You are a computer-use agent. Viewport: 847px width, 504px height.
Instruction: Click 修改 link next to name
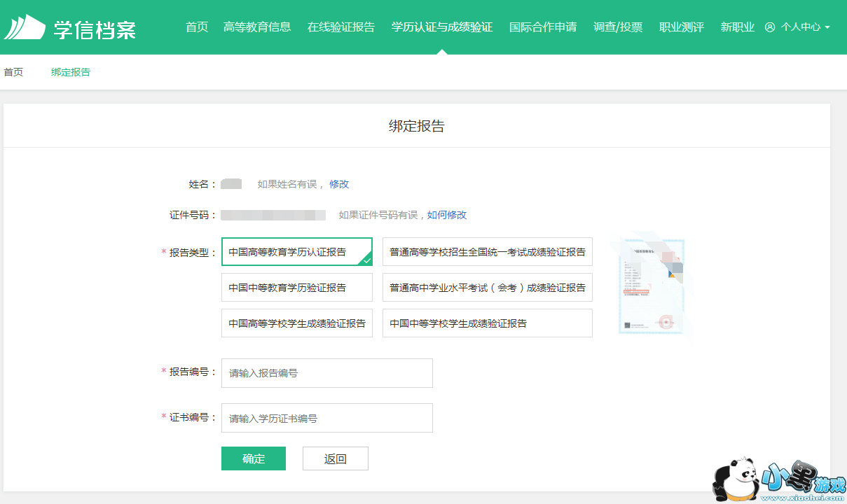pos(339,184)
